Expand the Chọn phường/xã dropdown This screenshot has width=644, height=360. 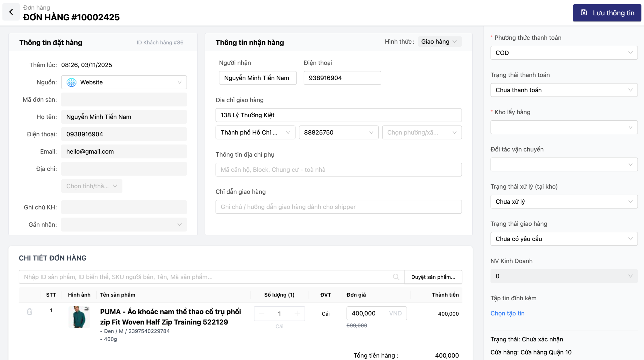[x=422, y=132]
